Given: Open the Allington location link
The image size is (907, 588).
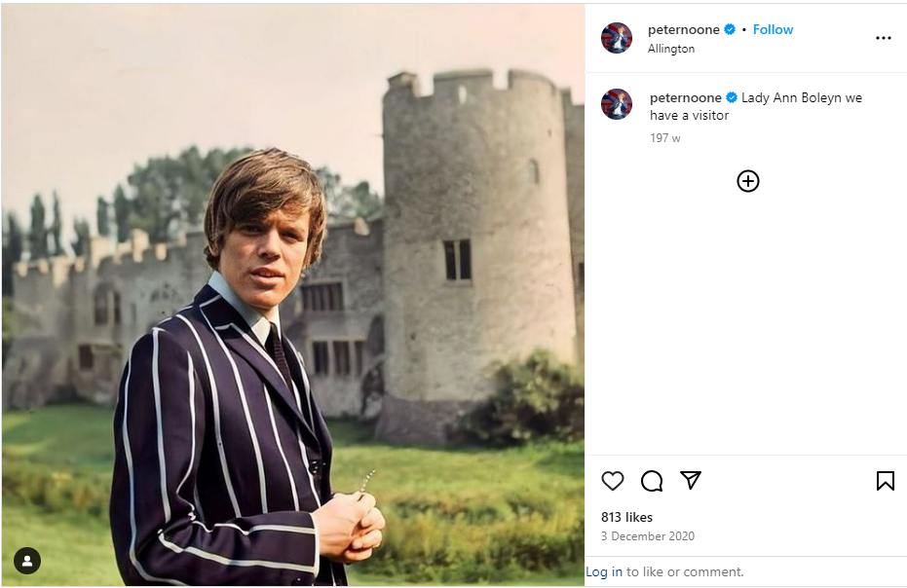Looking at the screenshot, I should [x=671, y=49].
